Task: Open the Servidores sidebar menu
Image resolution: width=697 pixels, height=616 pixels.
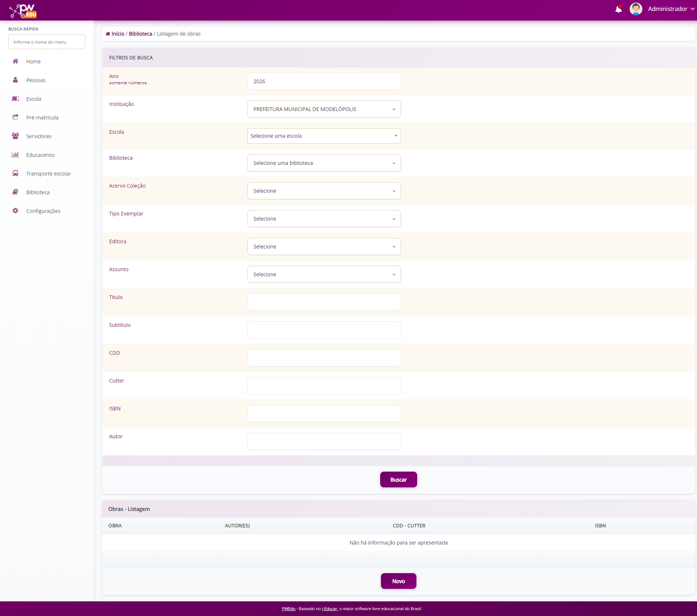Action: [39, 136]
